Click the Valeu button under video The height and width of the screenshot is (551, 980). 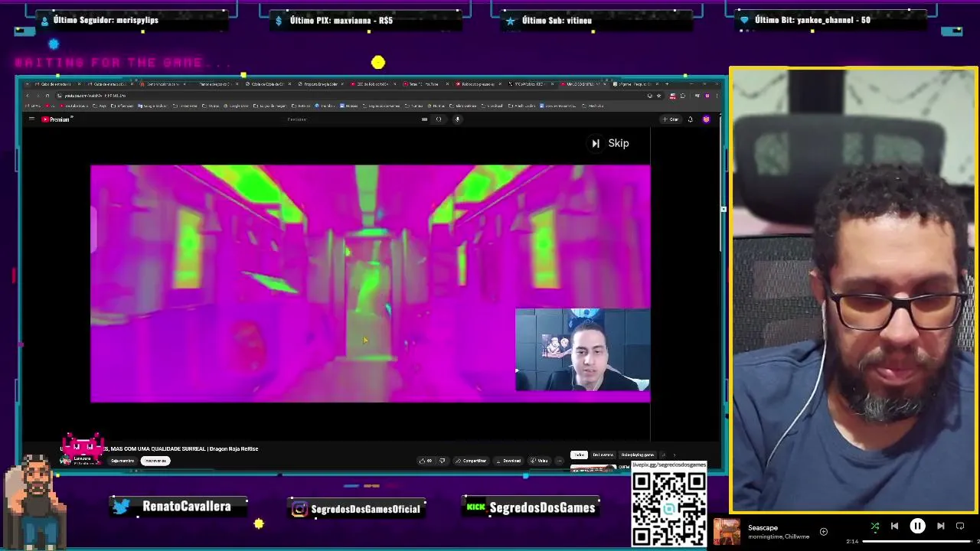(540, 461)
